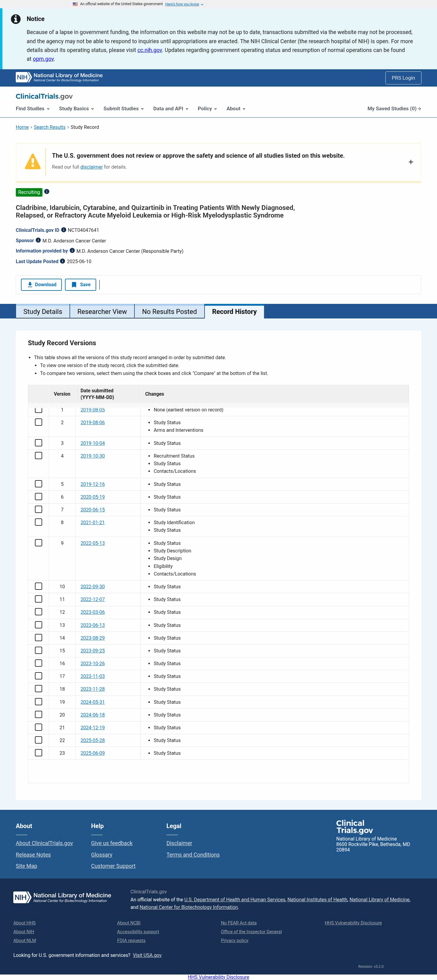Switch to the Study Details tab
437x980 pixels.
click(42, 311)
